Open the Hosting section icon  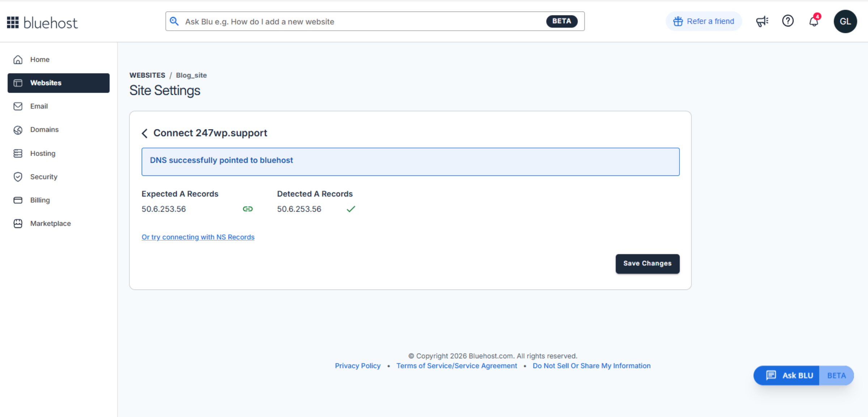point(18,153)
